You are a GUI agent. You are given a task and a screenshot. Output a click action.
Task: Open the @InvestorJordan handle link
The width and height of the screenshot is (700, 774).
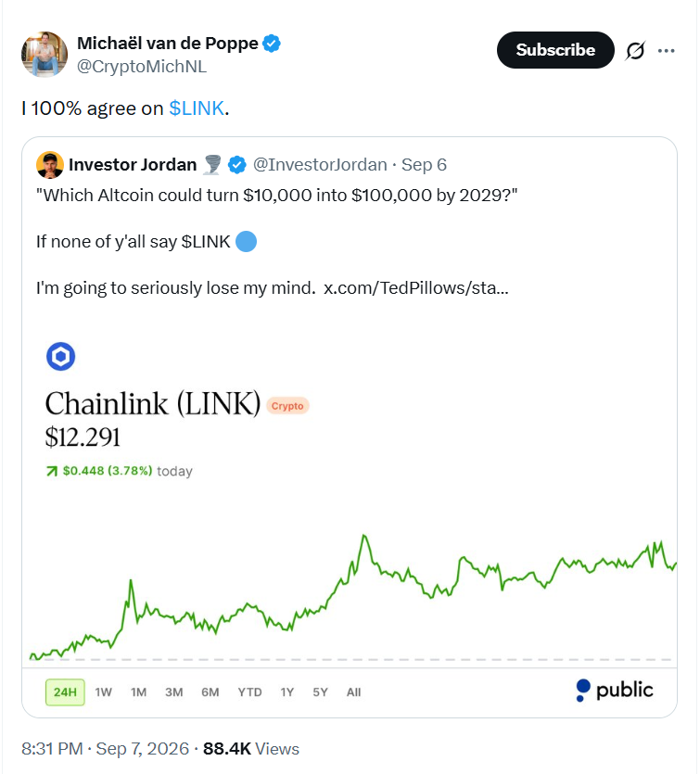point(320,165)
